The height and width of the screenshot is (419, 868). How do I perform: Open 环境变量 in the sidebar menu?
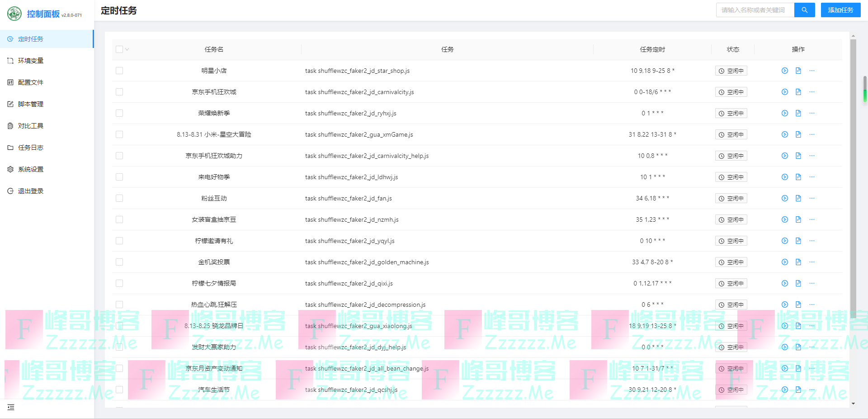[31, 61]
